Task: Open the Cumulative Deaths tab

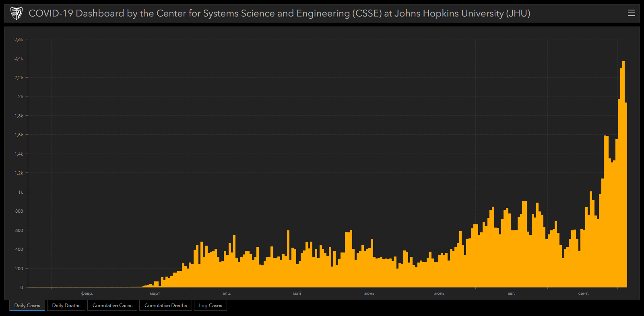Action: pos(166,306)
